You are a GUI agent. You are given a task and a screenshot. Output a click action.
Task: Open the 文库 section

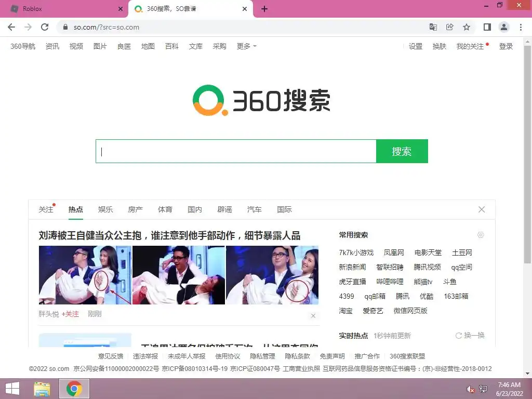click(196, 46)
